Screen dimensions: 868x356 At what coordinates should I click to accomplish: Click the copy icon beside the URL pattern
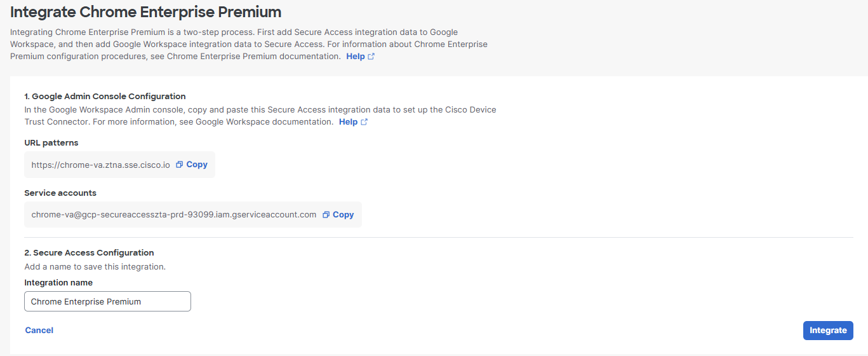[x=180, y=165]
